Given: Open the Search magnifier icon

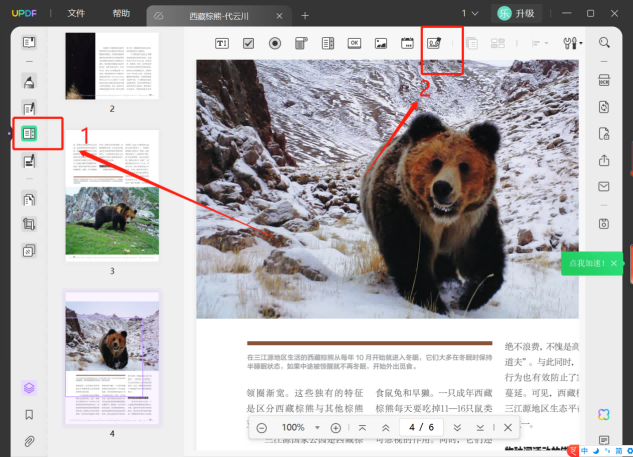Looking at the screenshot, I should [604, 42].
